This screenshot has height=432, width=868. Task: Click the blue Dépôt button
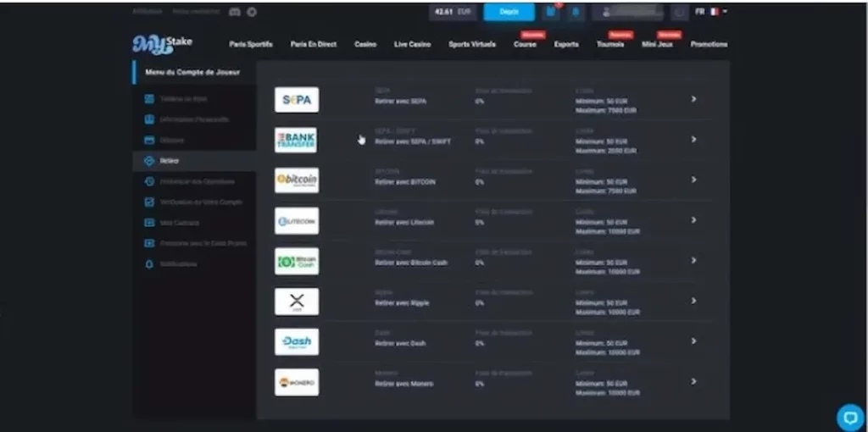(x=509, y=12)
